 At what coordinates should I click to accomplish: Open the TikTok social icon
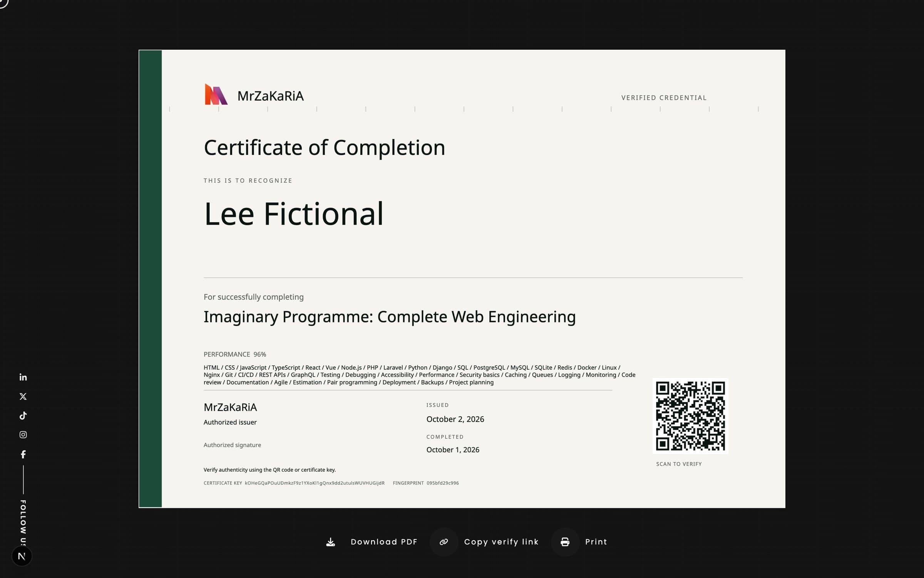click(23, 415)
